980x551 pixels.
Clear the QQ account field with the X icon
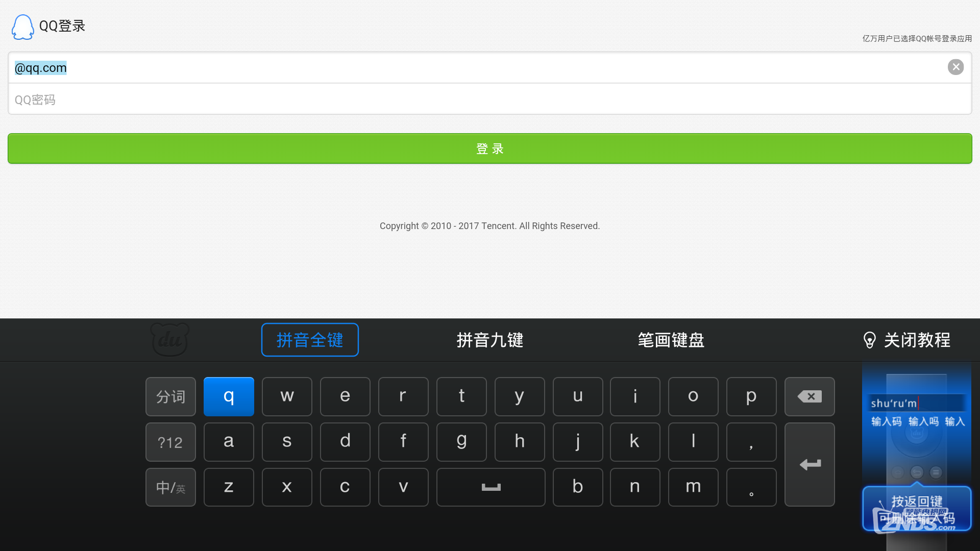955,67
